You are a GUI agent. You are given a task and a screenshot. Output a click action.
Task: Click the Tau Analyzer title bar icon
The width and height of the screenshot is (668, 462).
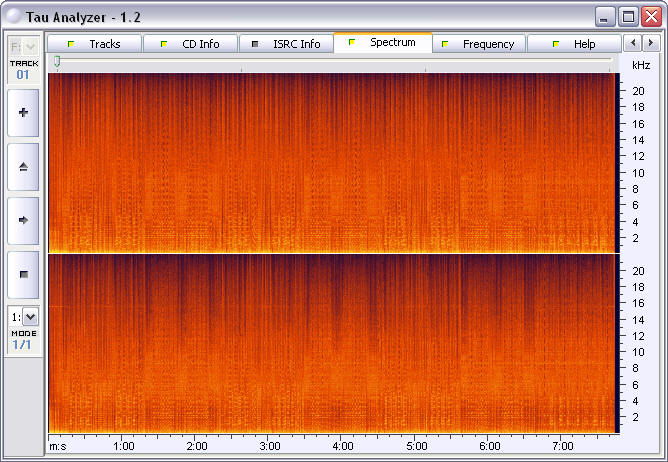coord(12,16)
